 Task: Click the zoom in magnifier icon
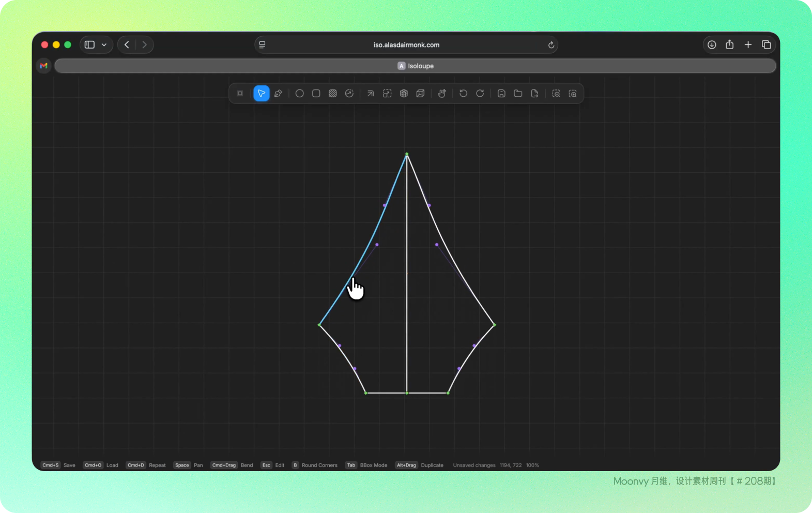[x=573, y=94]
